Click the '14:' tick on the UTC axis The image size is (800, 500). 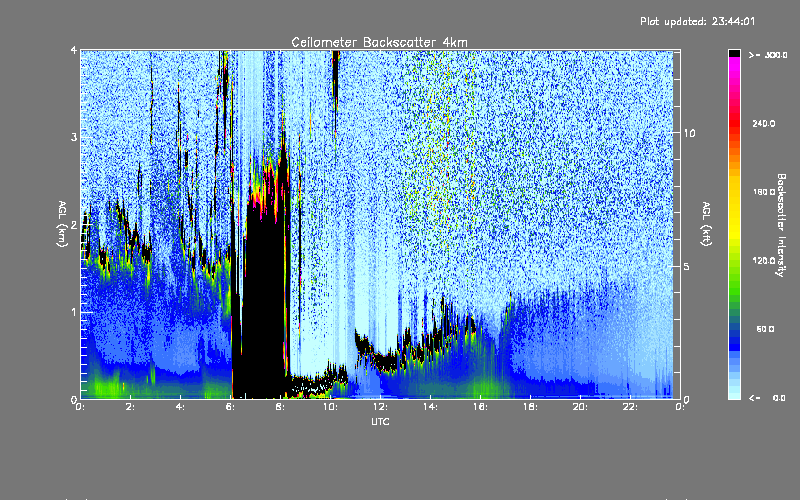(430, 407)
